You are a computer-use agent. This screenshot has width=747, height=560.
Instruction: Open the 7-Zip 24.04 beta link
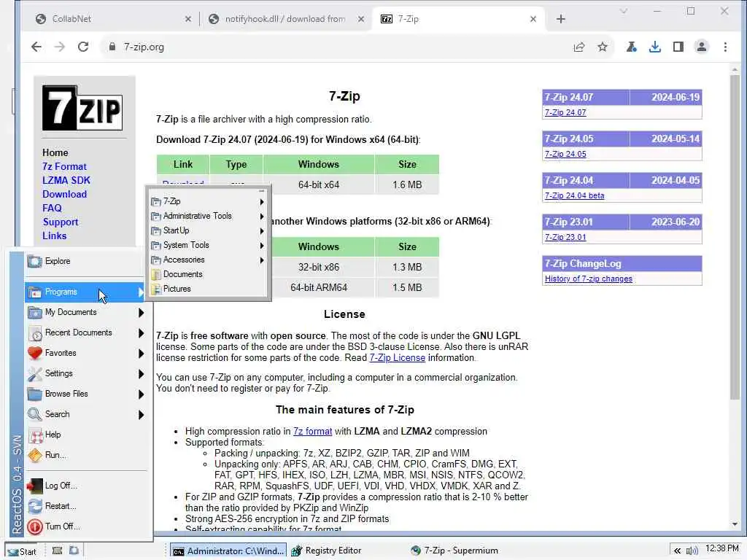(x=574, y=195)
